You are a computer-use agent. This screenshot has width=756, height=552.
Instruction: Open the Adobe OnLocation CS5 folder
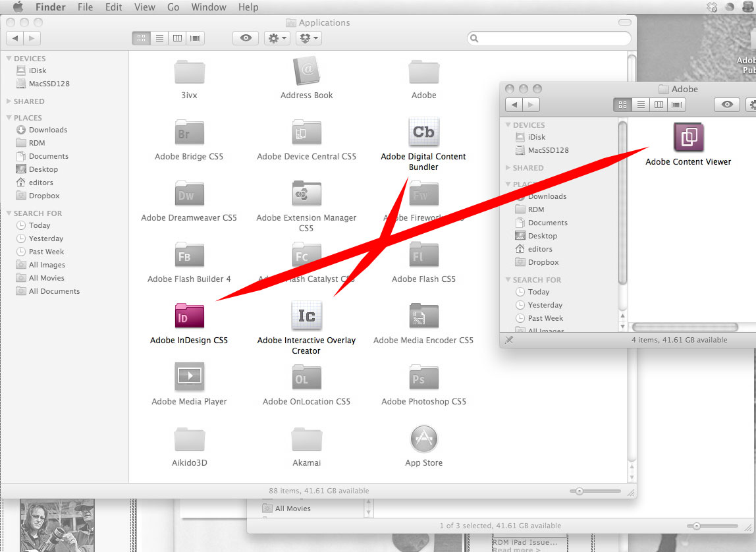pyautogui.click(x=307, y=377)
